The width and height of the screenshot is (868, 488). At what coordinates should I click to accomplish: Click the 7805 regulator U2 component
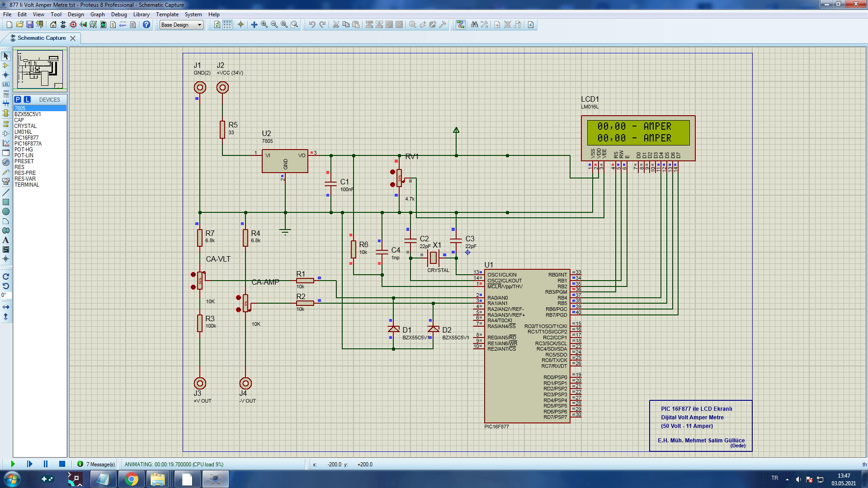285,161
